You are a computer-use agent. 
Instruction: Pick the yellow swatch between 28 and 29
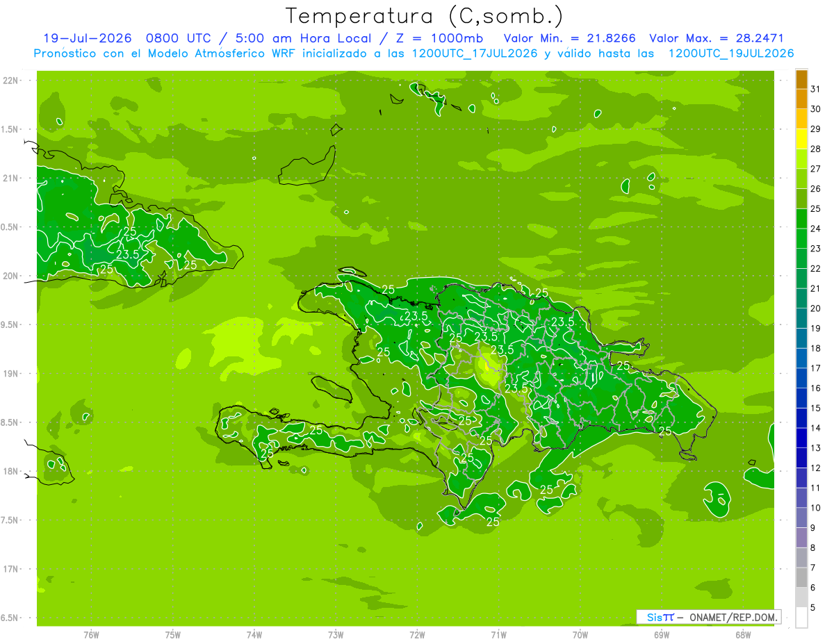[x=801, y=139]
